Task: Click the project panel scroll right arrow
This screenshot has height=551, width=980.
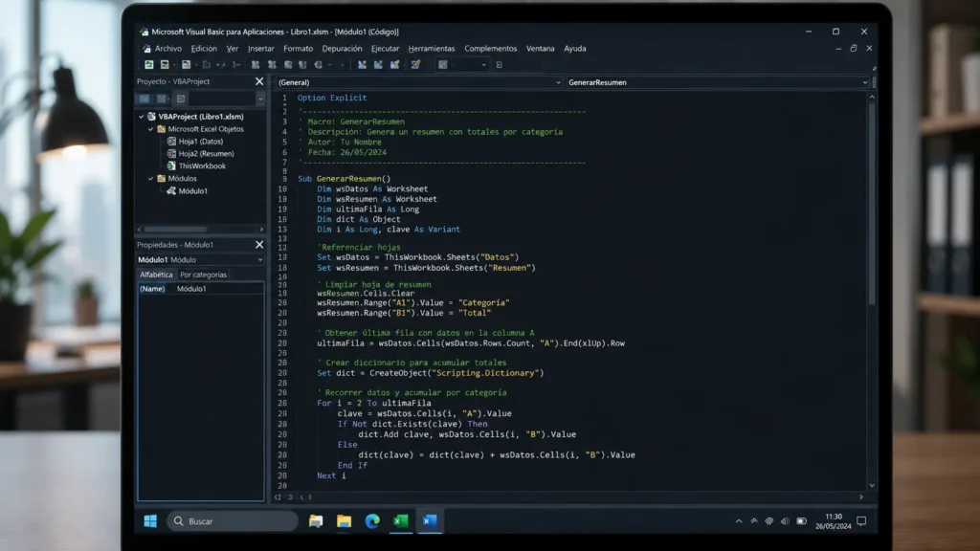Action: pos(261,230)
